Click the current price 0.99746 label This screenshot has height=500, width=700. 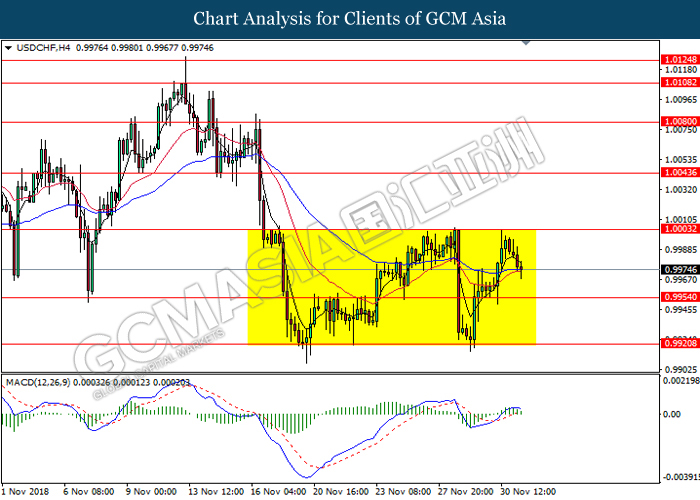pyautogui.click(x=679, y=270)
